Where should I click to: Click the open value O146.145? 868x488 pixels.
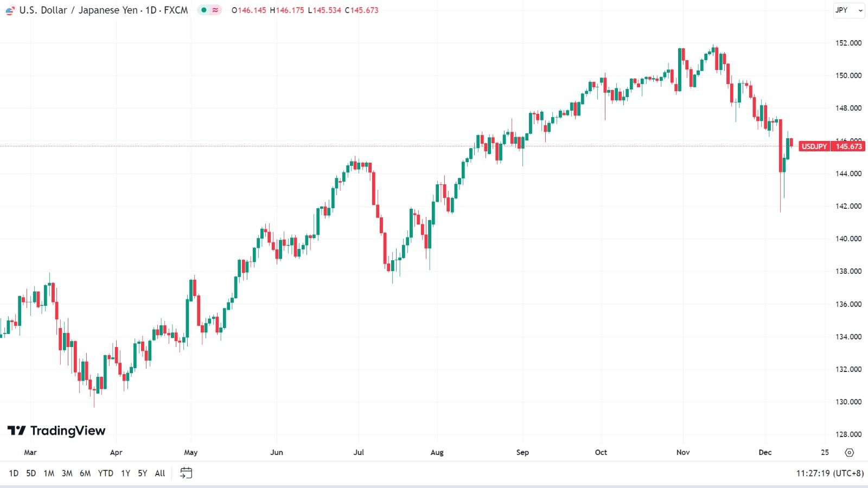pos(248,10)
